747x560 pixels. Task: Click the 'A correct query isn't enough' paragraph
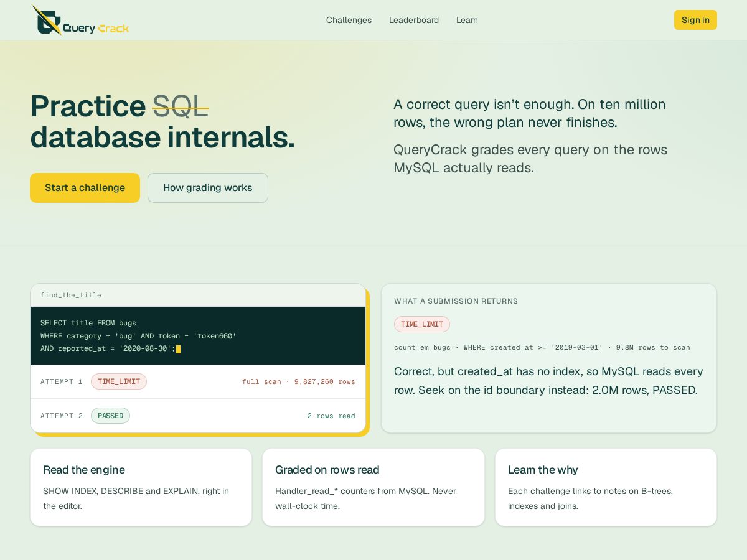pos(530,113)
